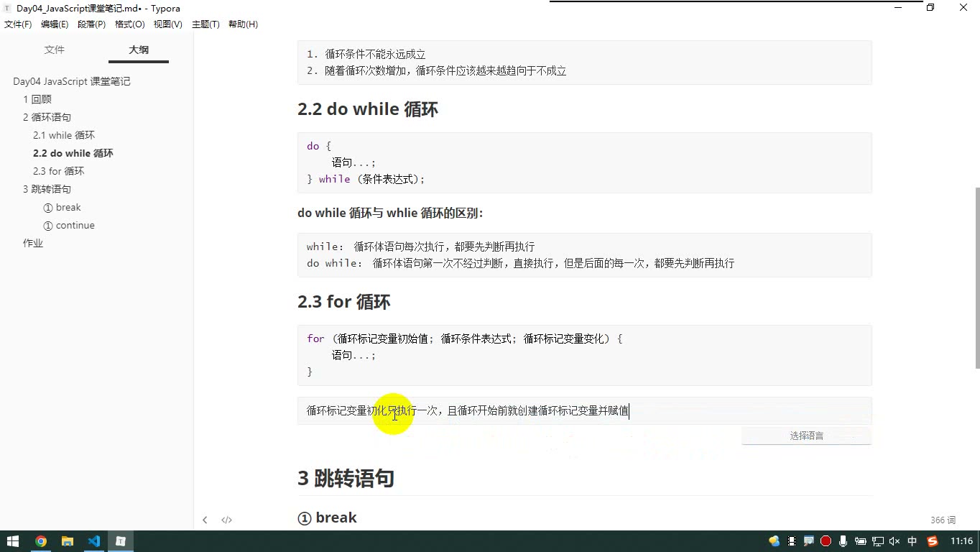The width and height of the screenshot is (980, 552).
Task: Click the Typora taskbar icon
Action: [121, 541]
